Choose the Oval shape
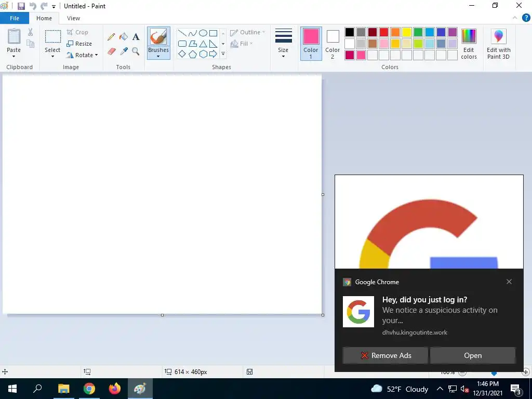The image size is (532, 399). pos(203,33)
